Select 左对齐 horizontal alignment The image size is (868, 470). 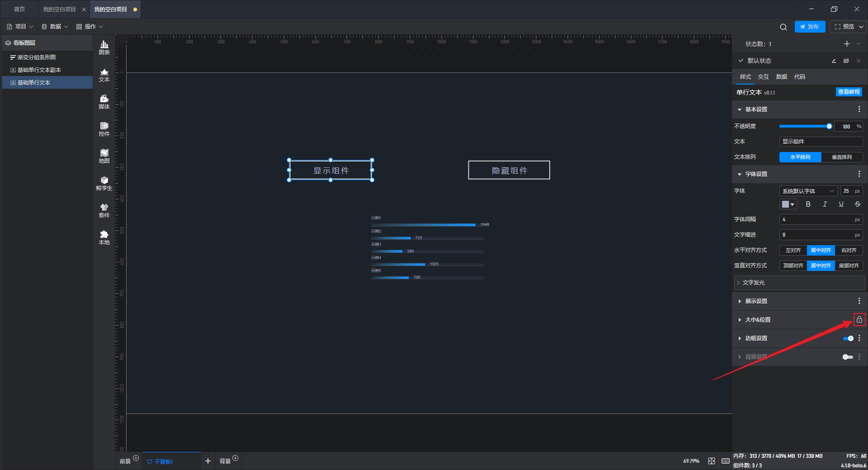tap(793, 250)
